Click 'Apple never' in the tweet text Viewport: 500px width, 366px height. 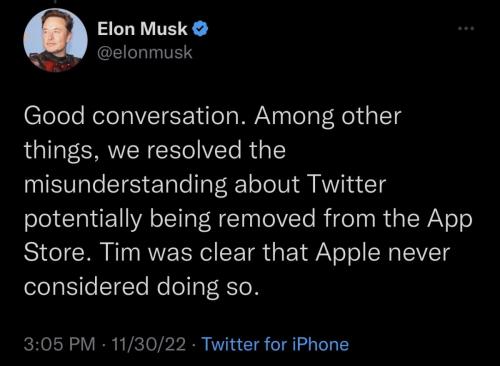click(x=383, y=253)
